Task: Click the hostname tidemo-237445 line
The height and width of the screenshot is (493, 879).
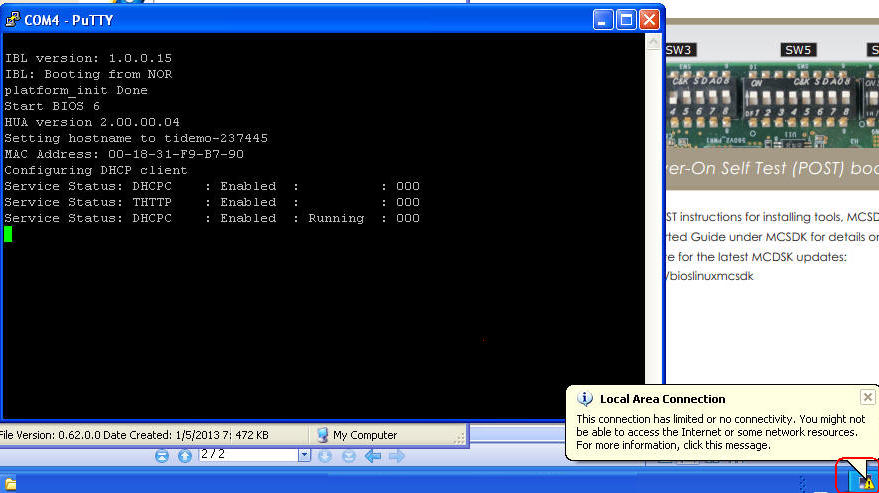Action: (x=136, y=138)
